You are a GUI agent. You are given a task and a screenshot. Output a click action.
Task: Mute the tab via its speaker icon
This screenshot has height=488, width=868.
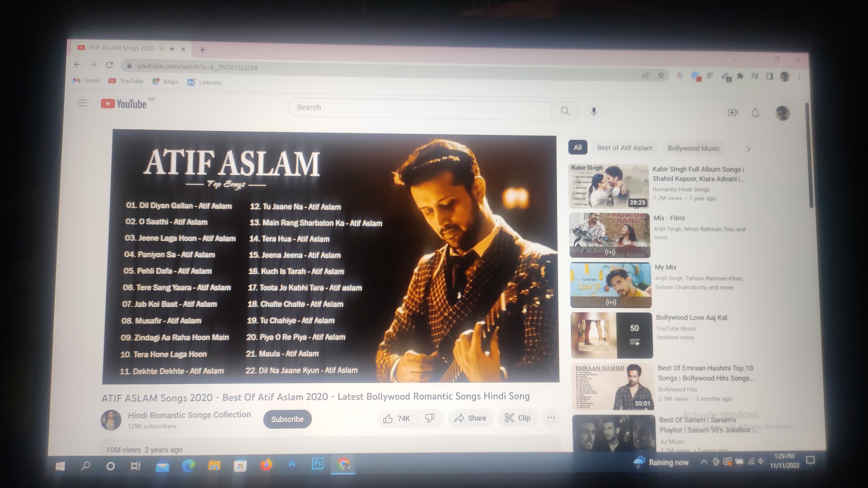click(173, 49)
